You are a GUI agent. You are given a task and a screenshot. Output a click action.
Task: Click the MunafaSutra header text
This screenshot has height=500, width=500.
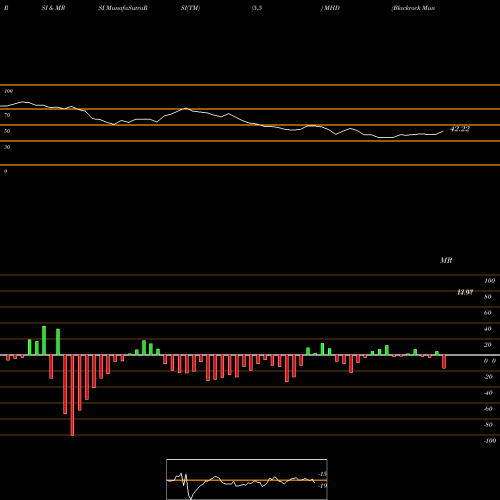tap(126, 8)
